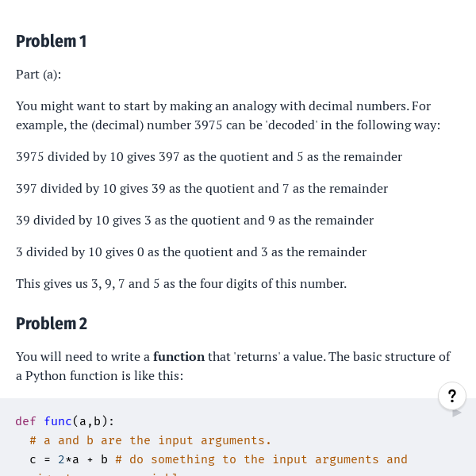
Task: Click the "do something to the input arguments" comment
Action: 262,459
